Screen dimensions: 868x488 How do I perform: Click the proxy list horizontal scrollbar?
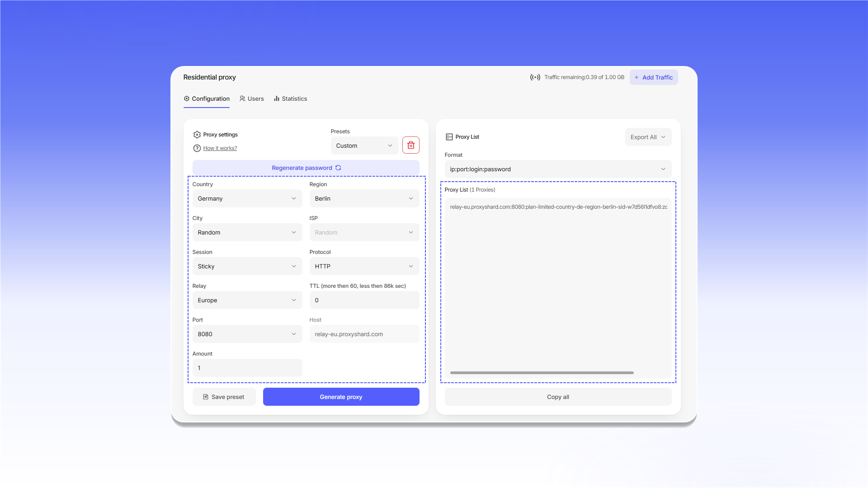coord(542,373)
